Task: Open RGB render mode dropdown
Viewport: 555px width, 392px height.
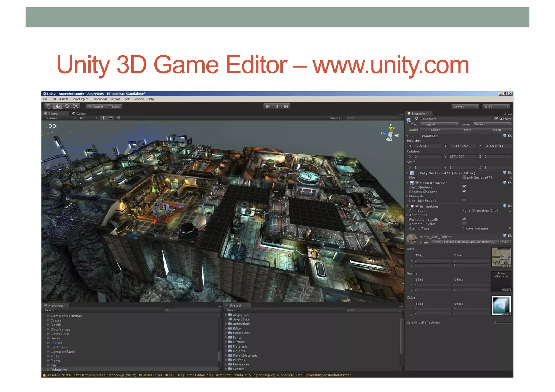Action: point(88,118)
